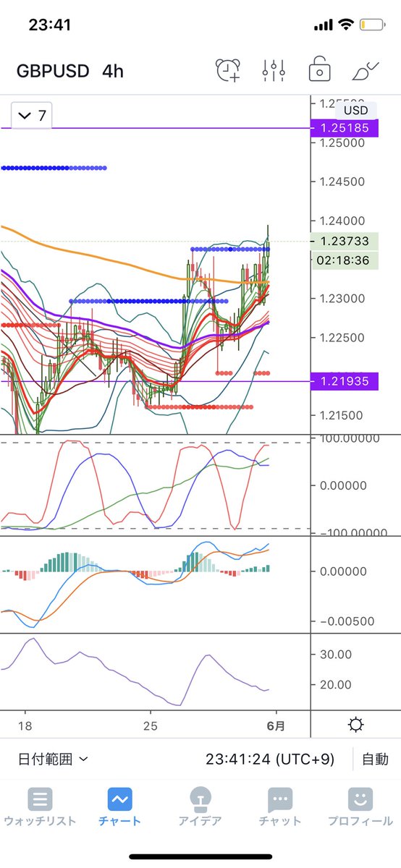
Task: Expand the collapsed indicators legend 7
Action: (32, 116)
